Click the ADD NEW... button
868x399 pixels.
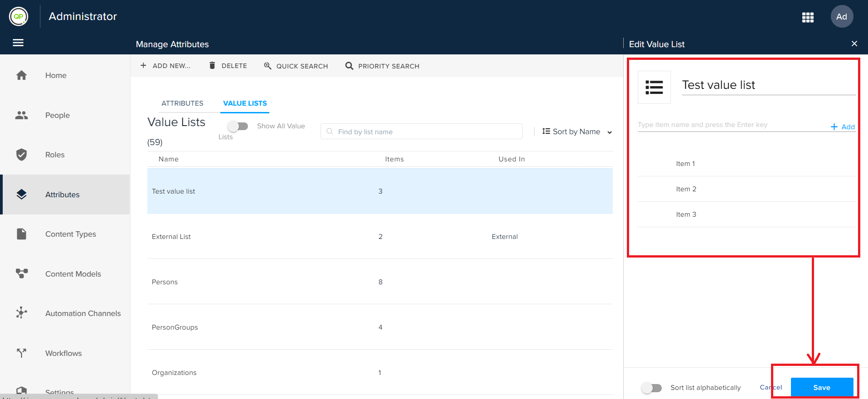click(x=165, y=66)
